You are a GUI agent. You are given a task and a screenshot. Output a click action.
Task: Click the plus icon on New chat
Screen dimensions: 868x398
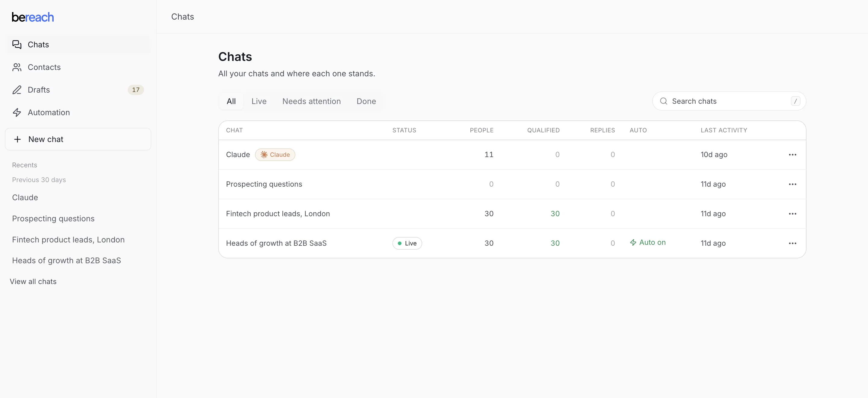(x=17, y=139)
